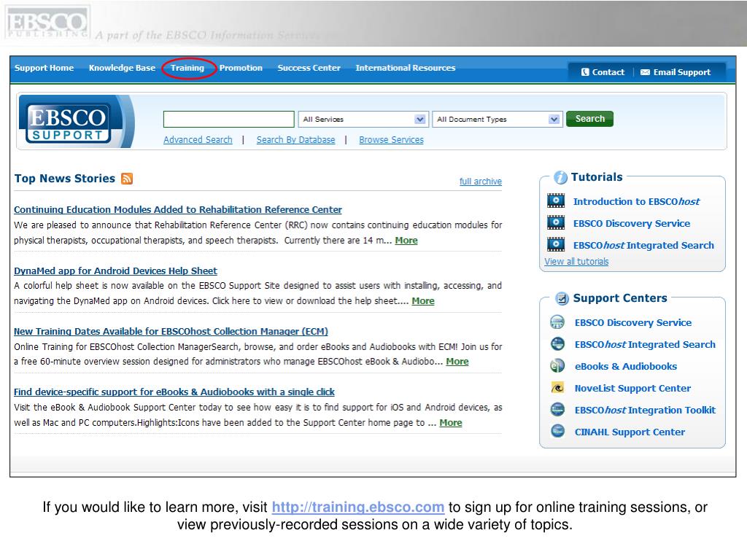Open the Promotion menu item
The height and width of the screenshot is (560, 747).
coord(241,68)
